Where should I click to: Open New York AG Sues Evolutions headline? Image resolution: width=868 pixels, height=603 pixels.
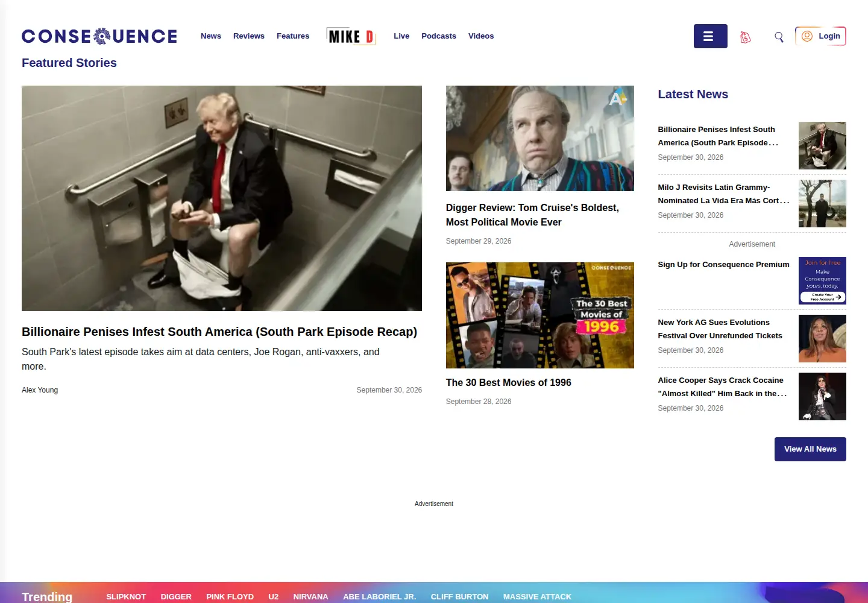point(720,329)
